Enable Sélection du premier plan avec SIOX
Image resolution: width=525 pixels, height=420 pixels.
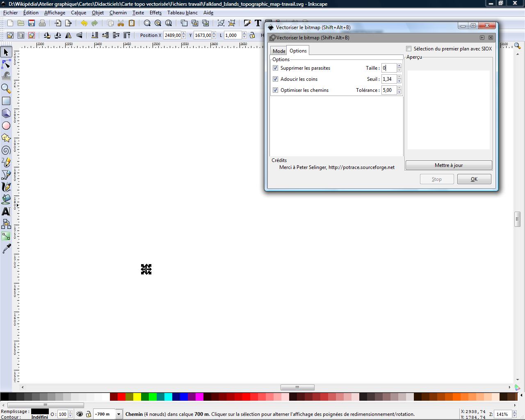409,48
